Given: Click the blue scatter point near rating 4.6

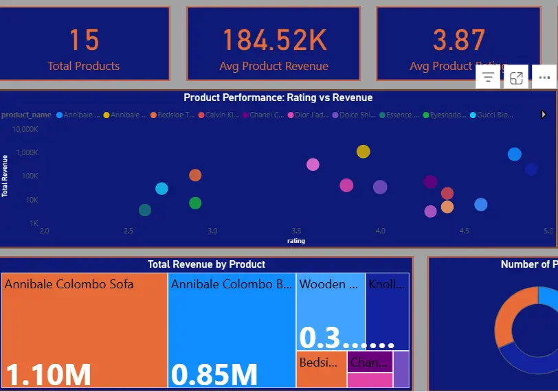Looking at the screenshot, I should coord(481,205).
